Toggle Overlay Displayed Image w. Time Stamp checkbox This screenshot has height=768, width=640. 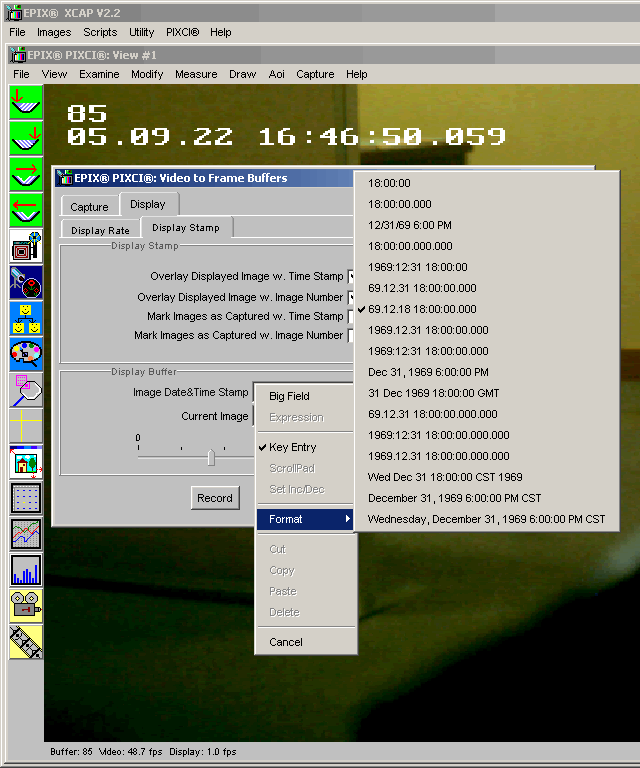pyautogui.click(x=352, y=276)
